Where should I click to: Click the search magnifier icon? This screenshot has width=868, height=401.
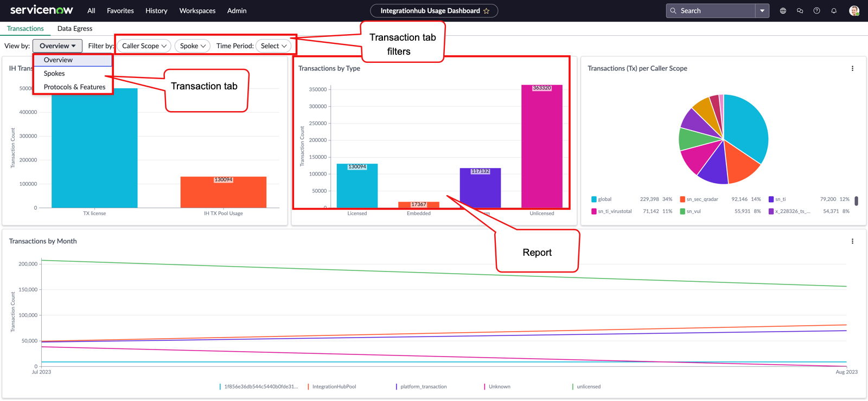673,11
